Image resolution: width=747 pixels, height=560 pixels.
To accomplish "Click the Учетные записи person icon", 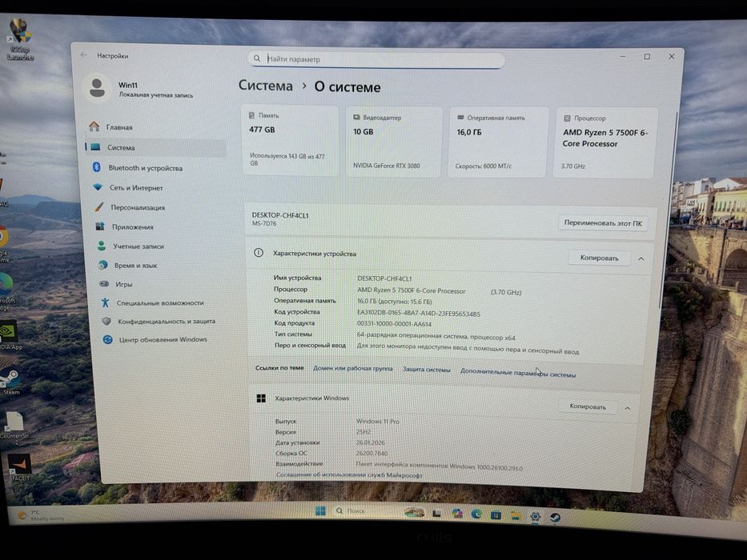I will point(102,246).
